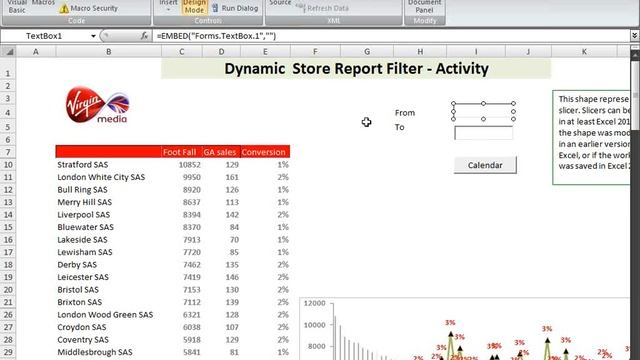Screen dimensions: 640x360
Task: Click the Calendar button
Action: point(485,165)
